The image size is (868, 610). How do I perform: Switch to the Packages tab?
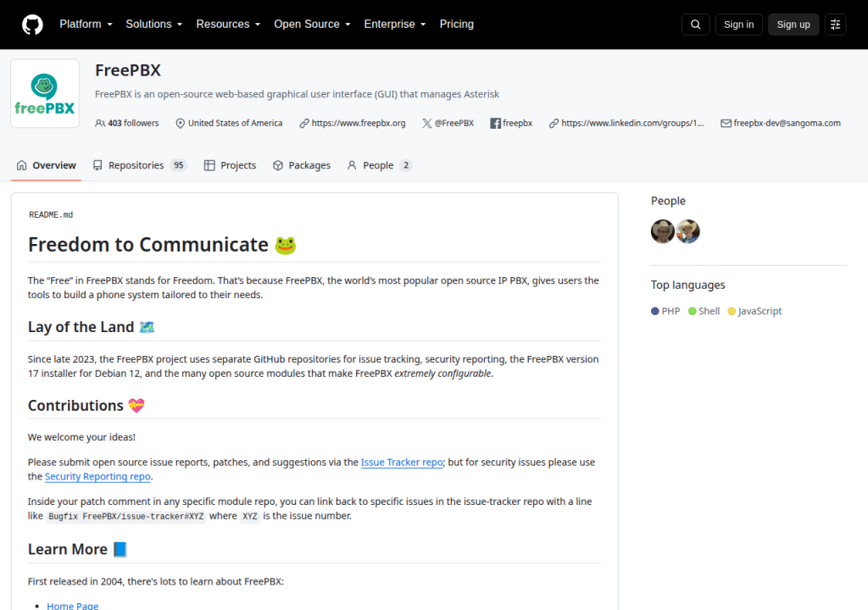302,165
